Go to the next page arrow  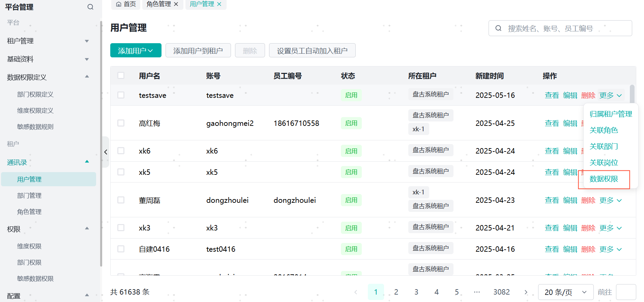[526, 292]
